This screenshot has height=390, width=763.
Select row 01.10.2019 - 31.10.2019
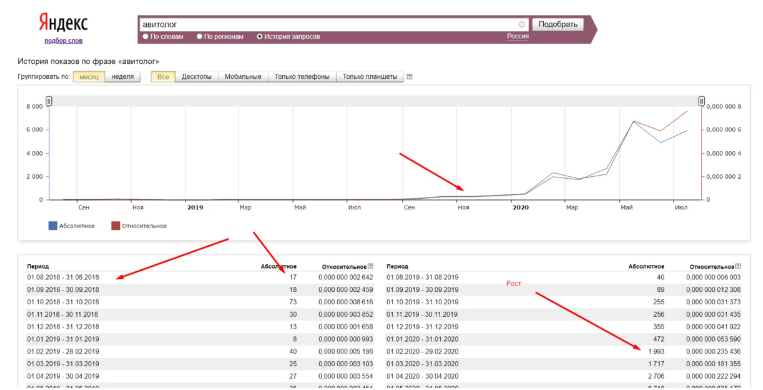click(563, 302)
